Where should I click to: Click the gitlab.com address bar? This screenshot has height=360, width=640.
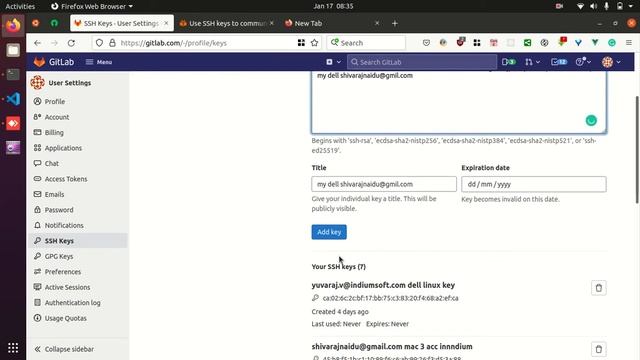pyautogui.click(x=206, y=43)
